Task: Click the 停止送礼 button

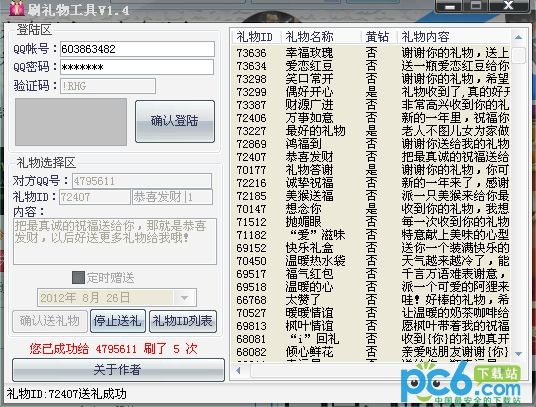Action: coord(118,321)
